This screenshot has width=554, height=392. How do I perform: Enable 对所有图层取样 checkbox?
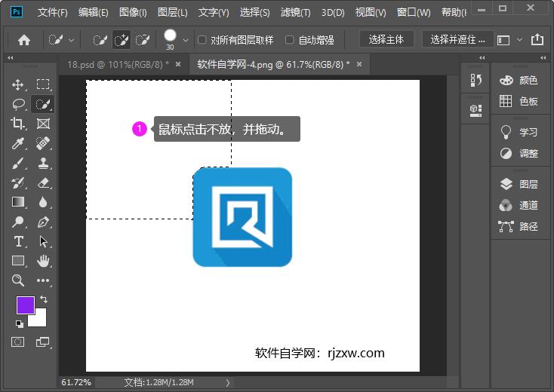(202, 39)
